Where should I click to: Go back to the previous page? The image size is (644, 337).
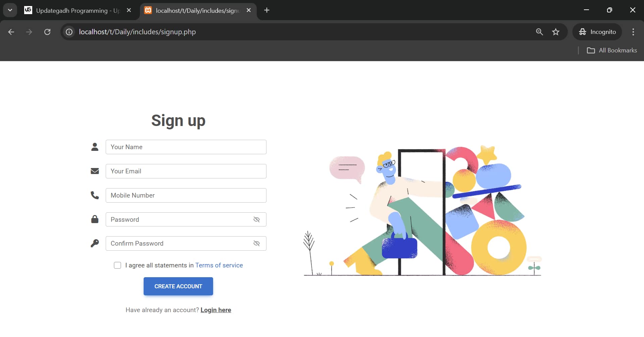point(11,32)
